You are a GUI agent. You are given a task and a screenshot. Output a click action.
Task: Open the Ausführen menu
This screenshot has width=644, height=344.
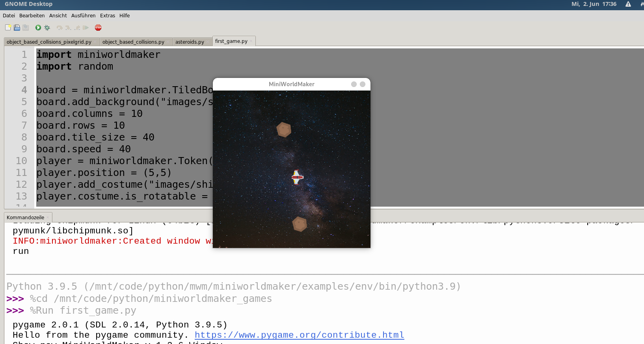[x=83, y=16]
